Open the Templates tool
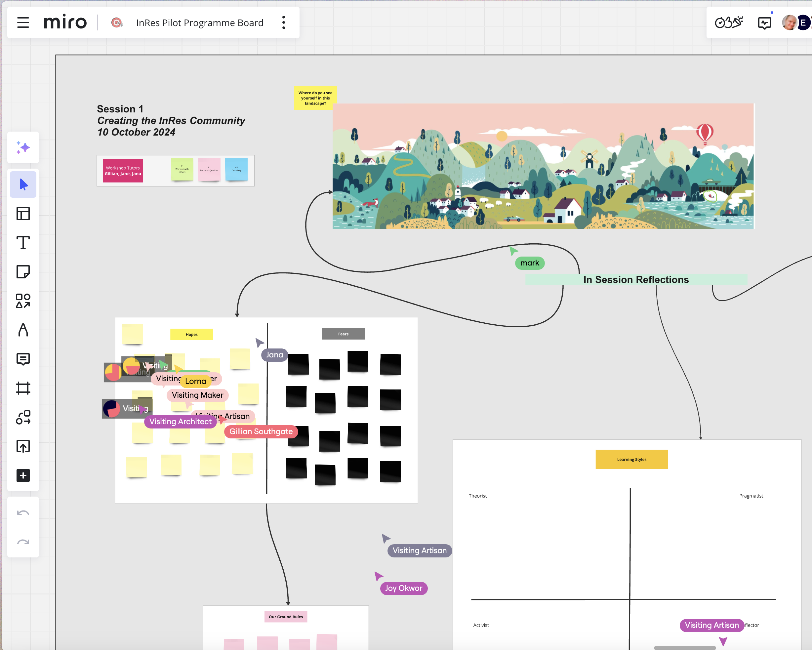812x650 pixels. (x=23, y=214)
